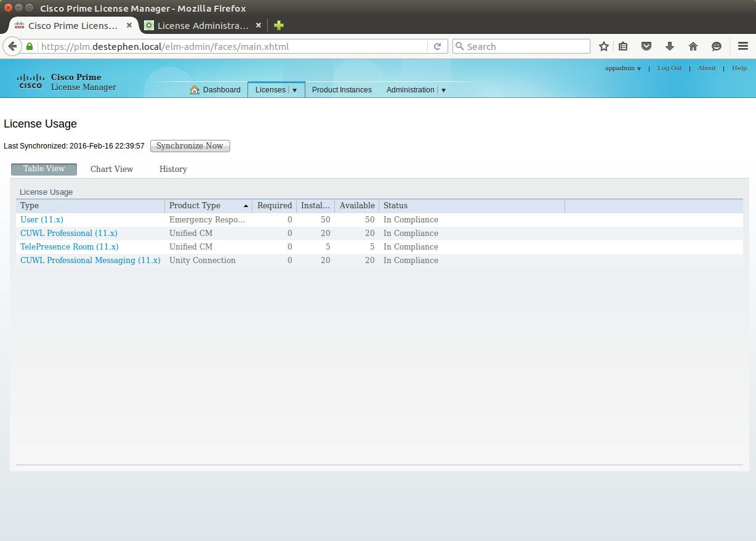Screen dimensions: 756x541
Task: Open a new tab with the plus icon
Action: pyautogui.click(x=279, y=25)
